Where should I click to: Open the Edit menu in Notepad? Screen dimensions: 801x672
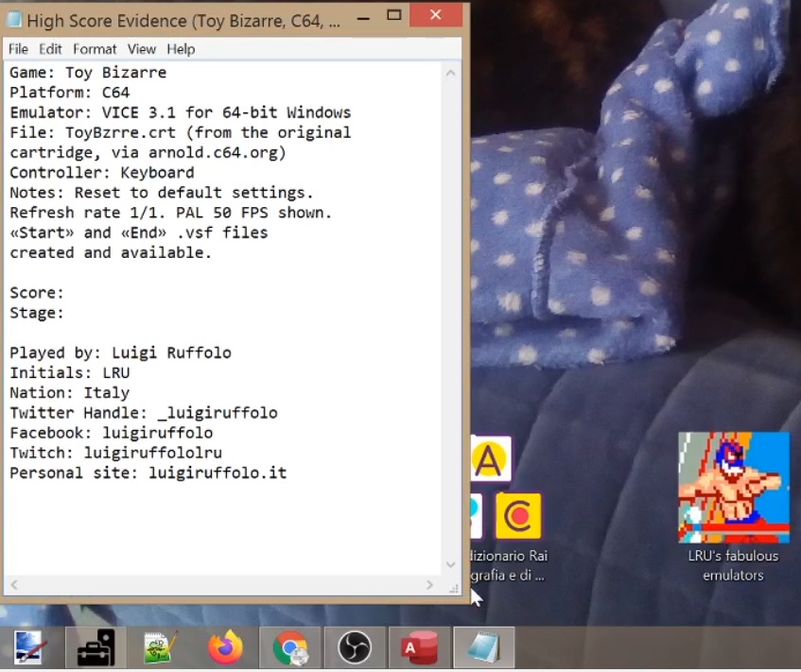point(50,49)
